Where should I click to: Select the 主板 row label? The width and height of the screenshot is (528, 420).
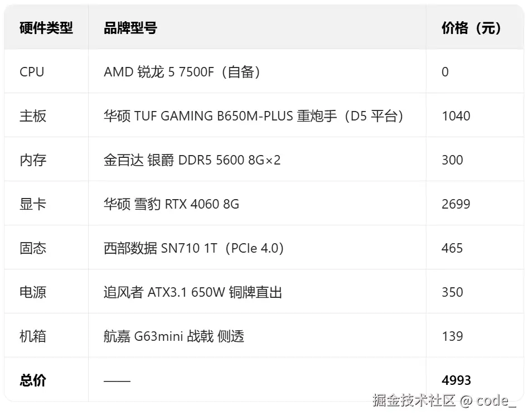(33, 116)
